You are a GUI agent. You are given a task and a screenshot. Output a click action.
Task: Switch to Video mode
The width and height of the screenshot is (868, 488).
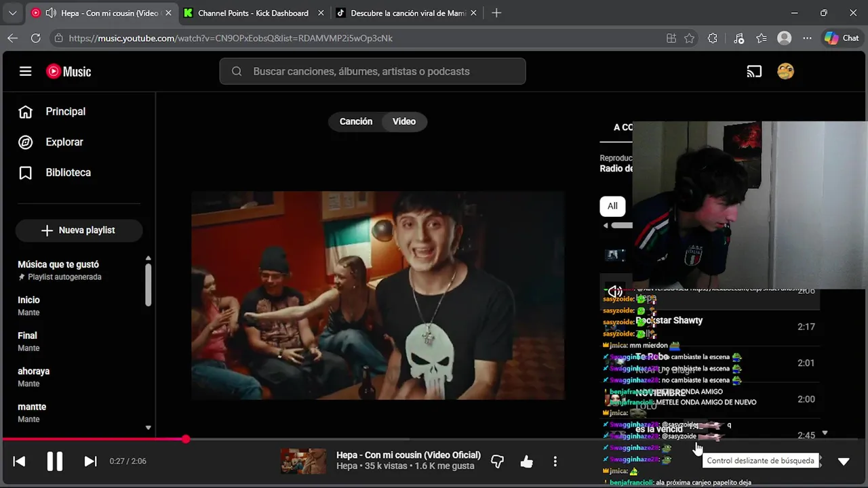click(x=404, y=121)
